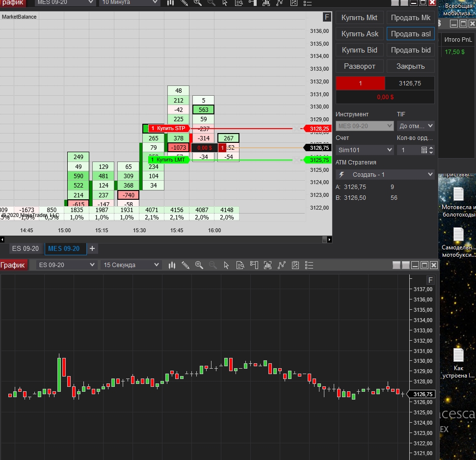Open the MES 09-20 instrument dropdown in top toolbar
The image size is (476, 460).
click(x=65, y=2)
